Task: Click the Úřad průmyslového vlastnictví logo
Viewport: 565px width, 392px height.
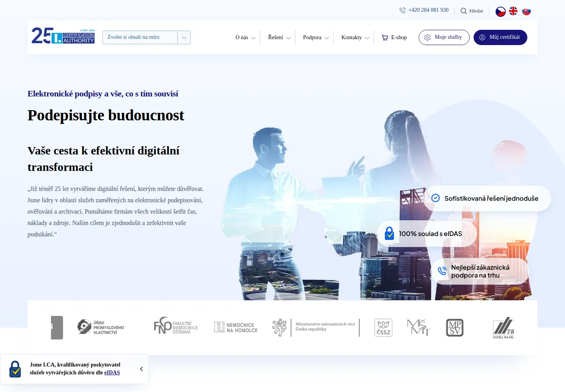Action: tap(101, 327)
